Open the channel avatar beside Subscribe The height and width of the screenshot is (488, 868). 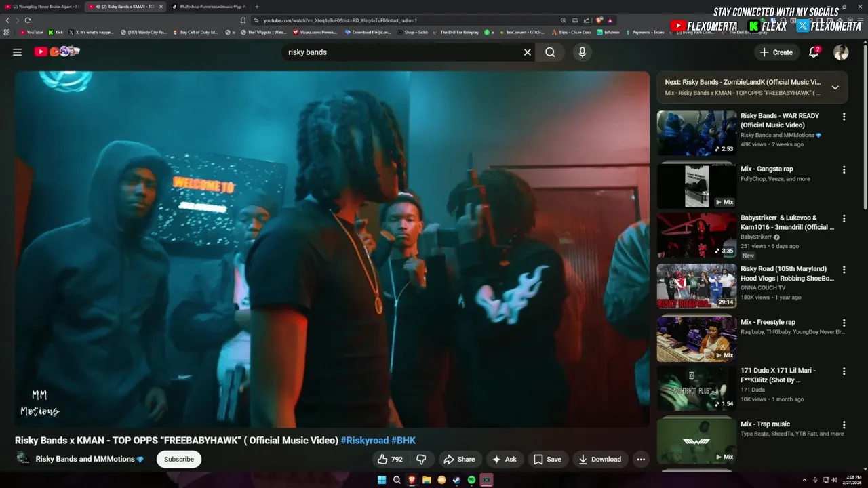(x=23, y=459)
